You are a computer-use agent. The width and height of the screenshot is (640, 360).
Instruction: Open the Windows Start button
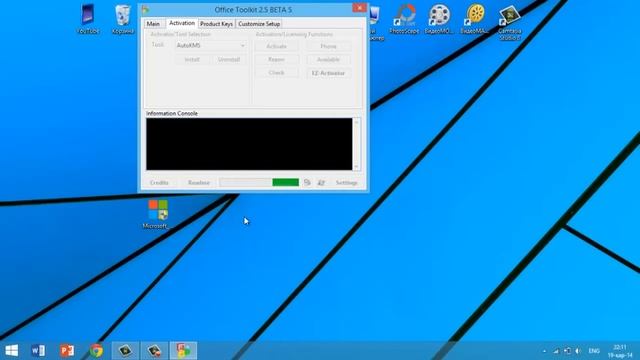click(x=11, y=350)
